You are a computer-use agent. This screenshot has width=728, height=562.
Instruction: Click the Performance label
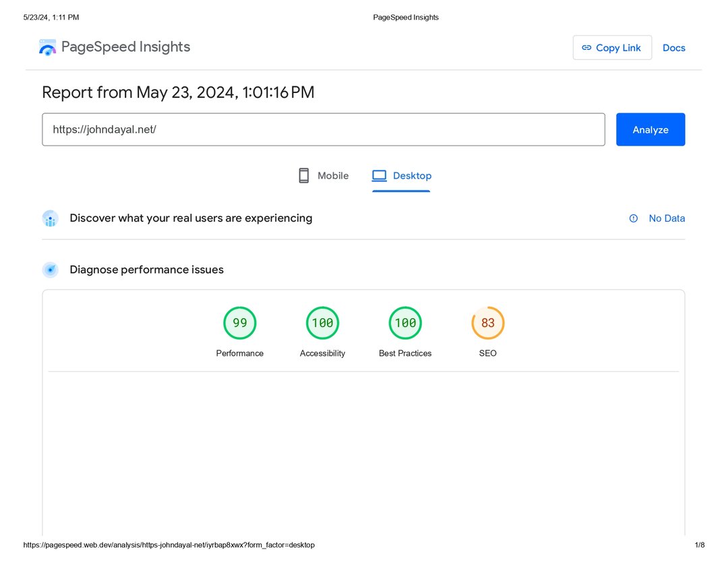pyautogui.click(x=239, y=354)
